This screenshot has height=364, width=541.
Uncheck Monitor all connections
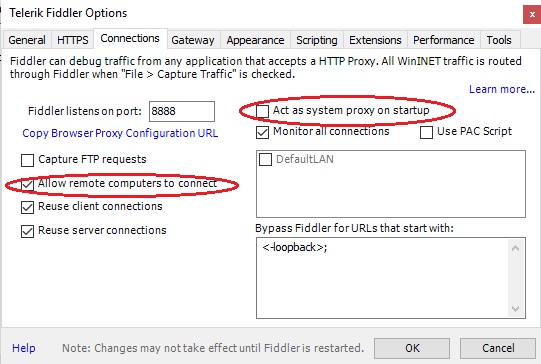pos(262,132)
